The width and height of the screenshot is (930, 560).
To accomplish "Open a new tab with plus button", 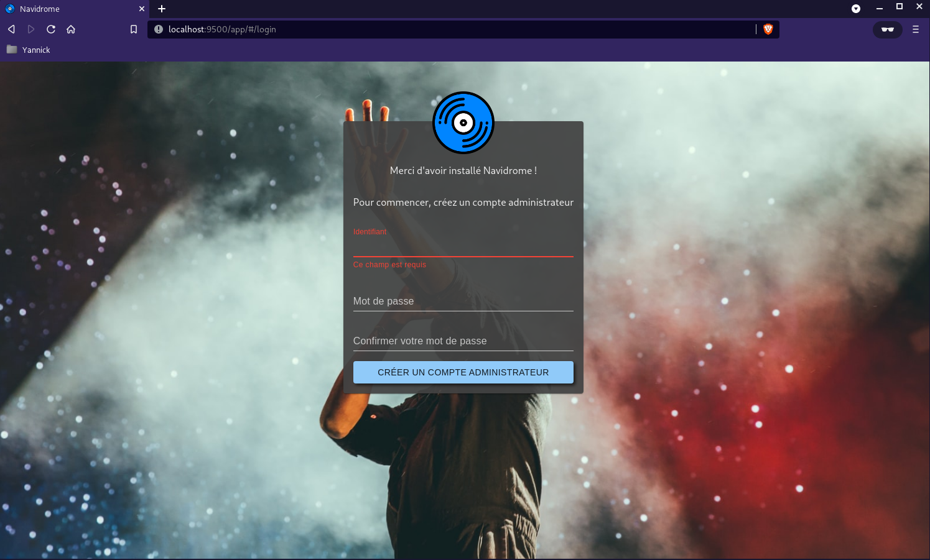I will [x=162, y=9].
